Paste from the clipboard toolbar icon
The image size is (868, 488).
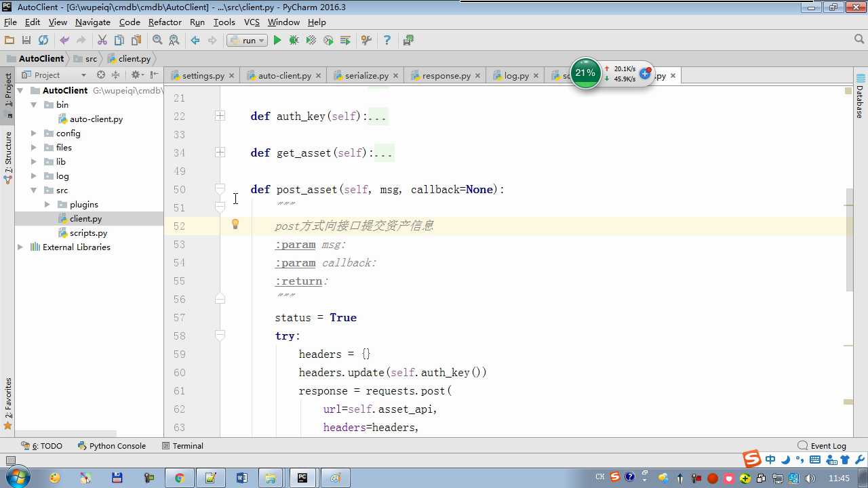136,41
